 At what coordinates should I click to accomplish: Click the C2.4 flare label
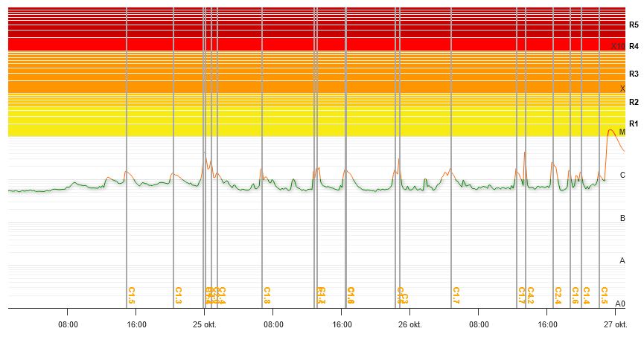tap(558, 295)
